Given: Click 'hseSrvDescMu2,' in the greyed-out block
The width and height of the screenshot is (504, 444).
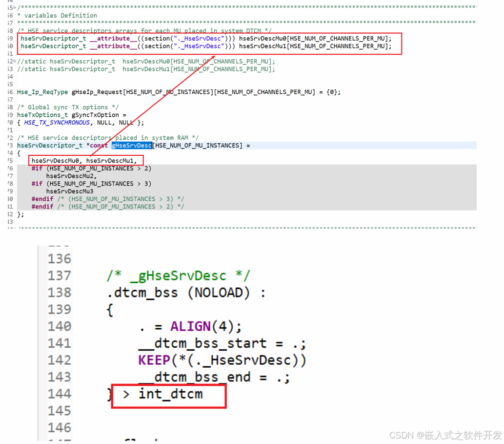Looking at the screenshot, I should click(x=71, y=176).
